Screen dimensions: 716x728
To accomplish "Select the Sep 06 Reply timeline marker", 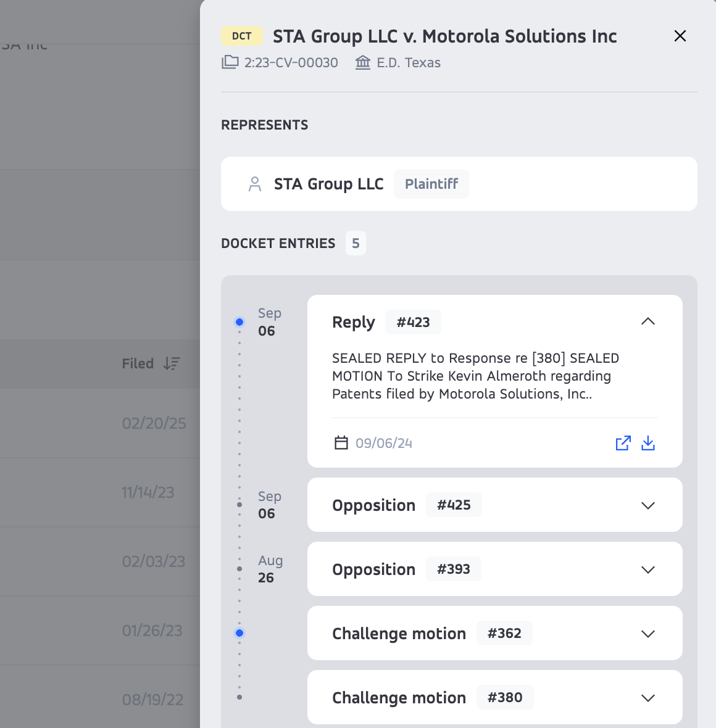I will click(239, 322).
